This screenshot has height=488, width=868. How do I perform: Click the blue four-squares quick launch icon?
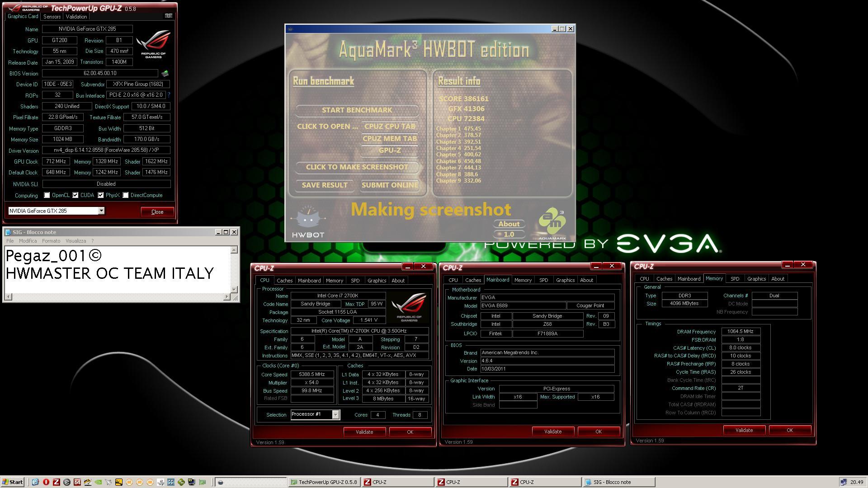coord(170,482)
